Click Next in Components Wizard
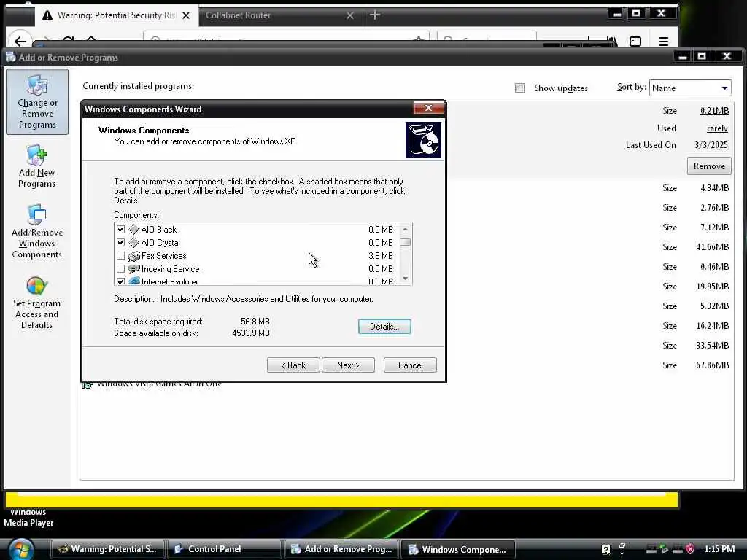The width and height of the screenshot is (747, 560). 348,365
